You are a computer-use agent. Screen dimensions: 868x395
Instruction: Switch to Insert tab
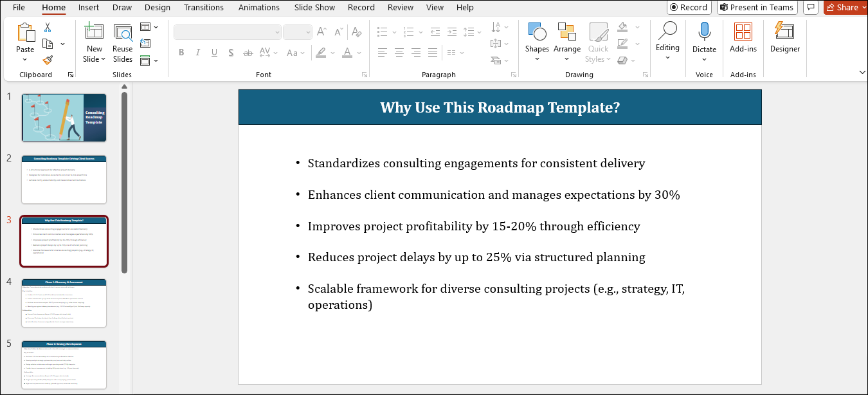point(89,8)
